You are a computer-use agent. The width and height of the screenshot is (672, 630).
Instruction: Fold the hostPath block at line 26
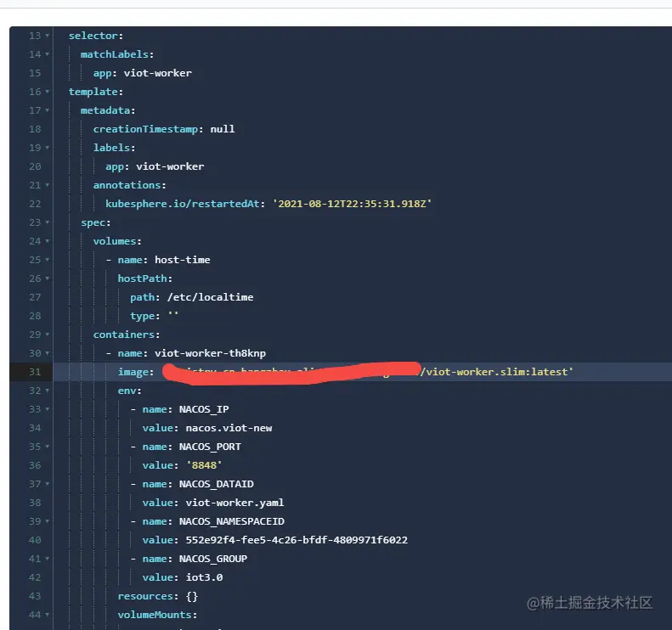(x=47, y=278)
